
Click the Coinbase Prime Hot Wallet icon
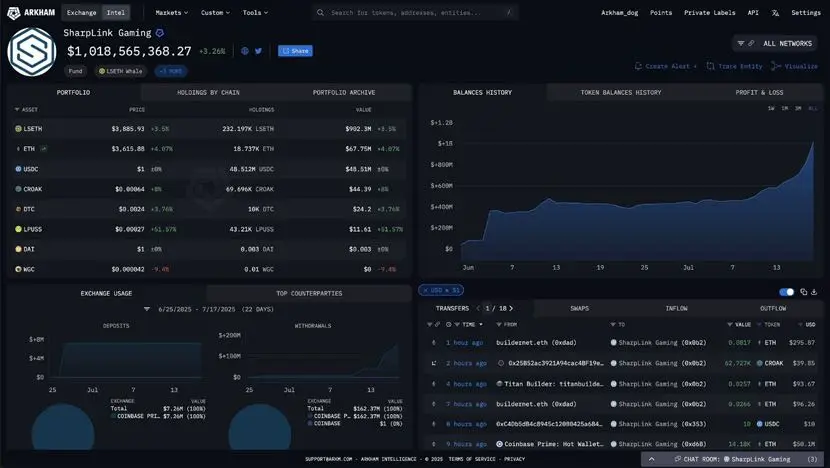[x=499, y=444]
